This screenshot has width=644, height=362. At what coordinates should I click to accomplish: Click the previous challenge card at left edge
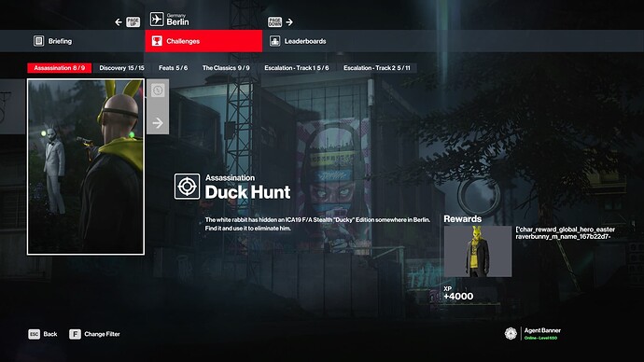coord(12,106)
